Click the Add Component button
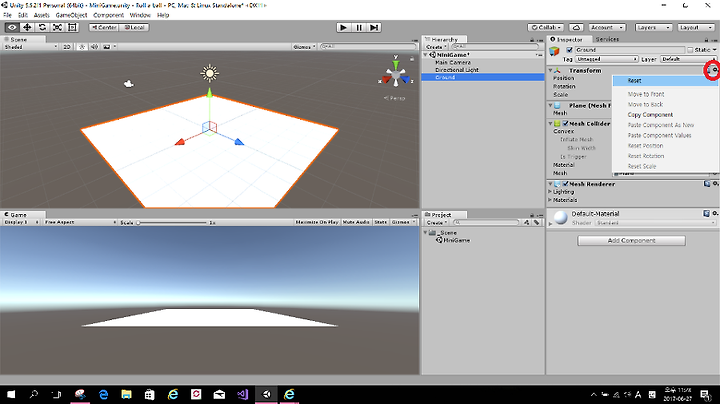Screen dimensions: 720x404 (631, 241)
